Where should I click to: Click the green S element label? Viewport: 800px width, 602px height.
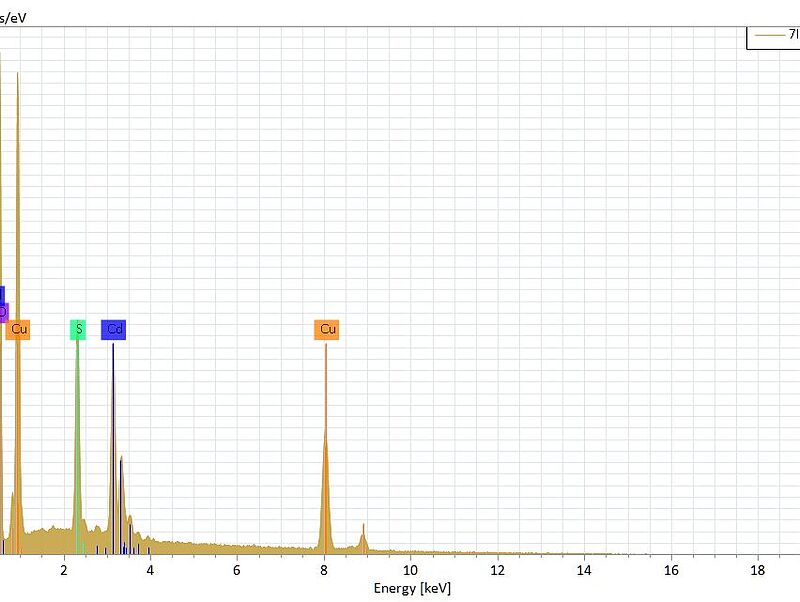pos(78,329)
